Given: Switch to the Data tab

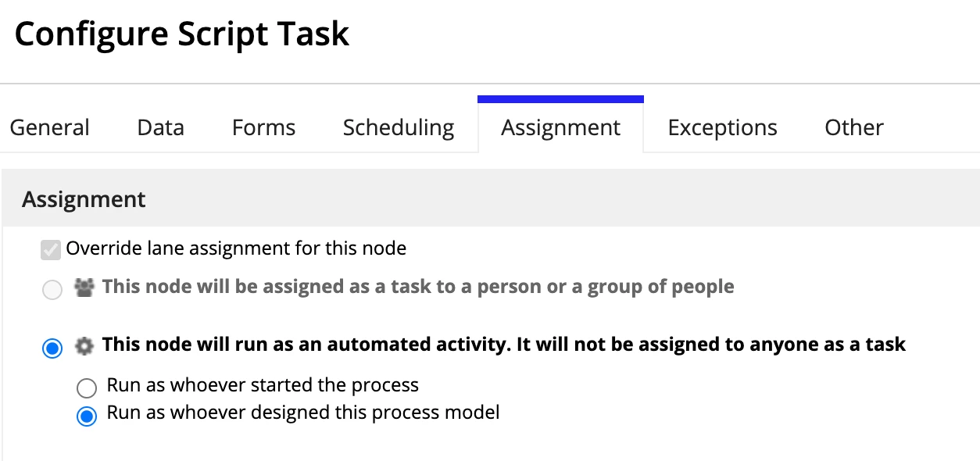Looking at the screenshot, I should [x=160, y=127].
